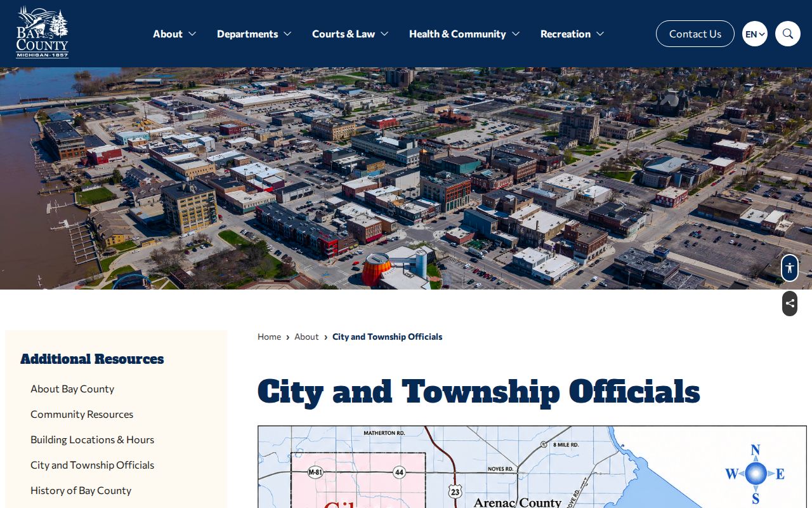Expand the Health & Community chevron

point(516,34)
